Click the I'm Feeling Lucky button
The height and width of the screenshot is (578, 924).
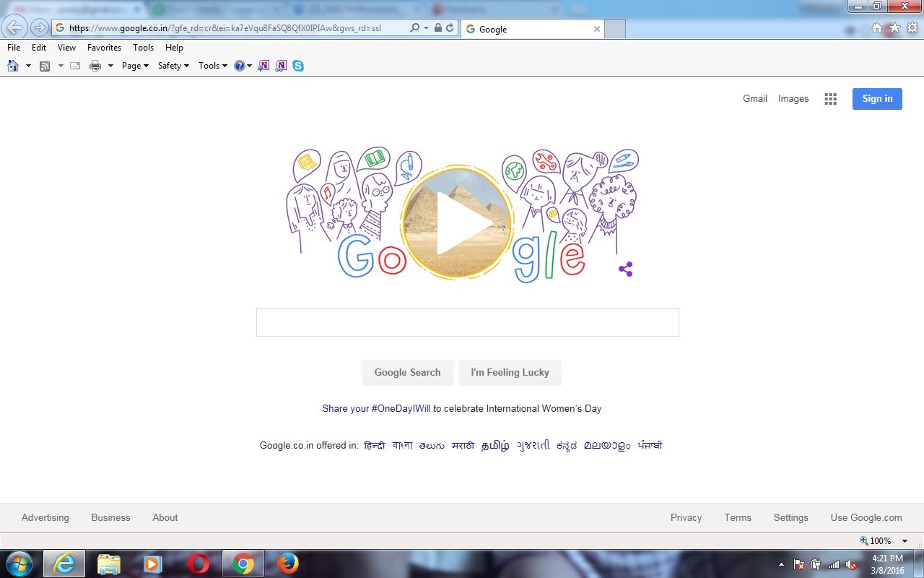(x=510, y=373)
